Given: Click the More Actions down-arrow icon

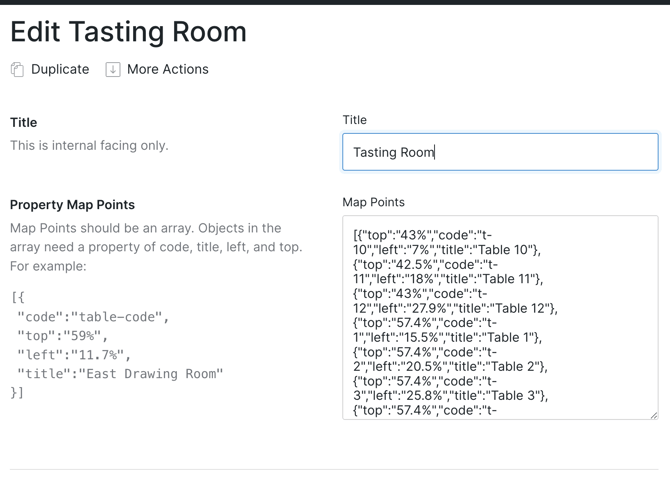Looking at the screenshot, I should [113, 69].
